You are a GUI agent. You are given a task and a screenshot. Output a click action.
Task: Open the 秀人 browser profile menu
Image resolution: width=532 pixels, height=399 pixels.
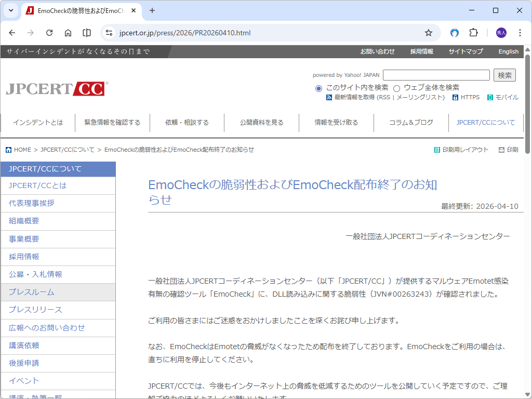click(501, 32)
